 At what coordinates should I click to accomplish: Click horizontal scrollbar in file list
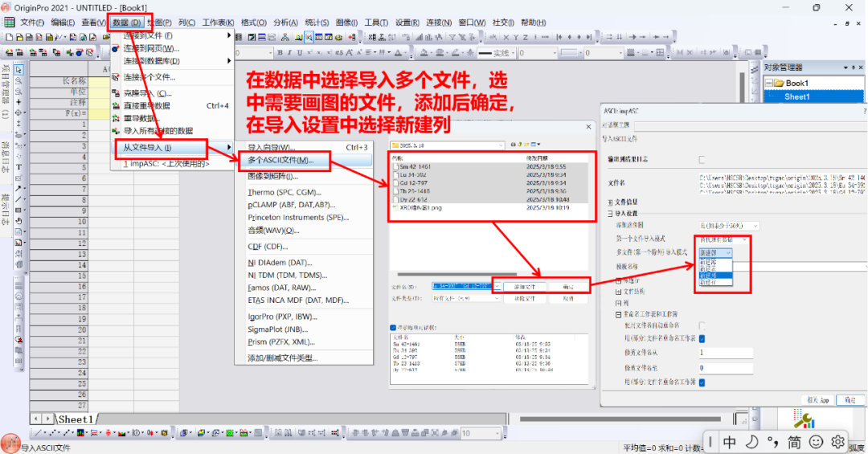tap(457, 274)
